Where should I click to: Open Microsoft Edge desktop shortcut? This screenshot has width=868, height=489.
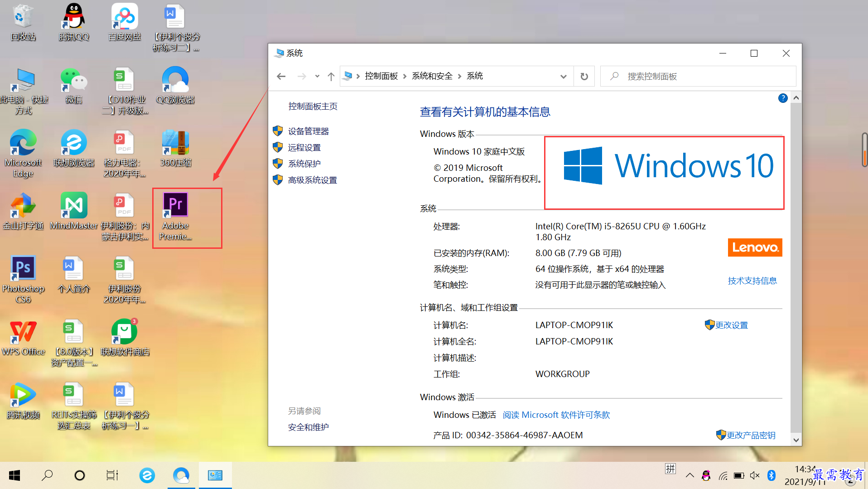(23, 154)
